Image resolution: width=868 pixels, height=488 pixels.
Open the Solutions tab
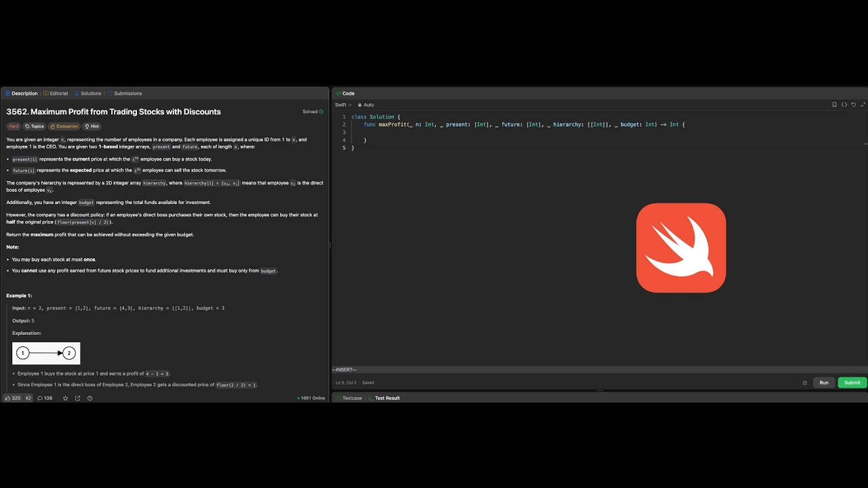tap(88, 94)
